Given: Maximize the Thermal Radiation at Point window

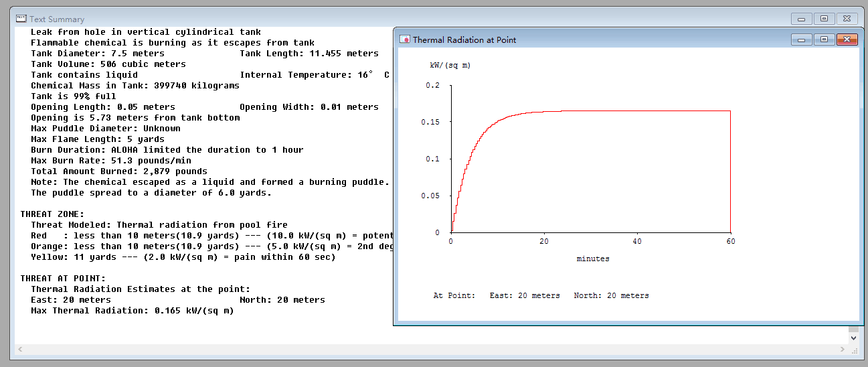Looking at the screenshot, I should coord(824,40).
